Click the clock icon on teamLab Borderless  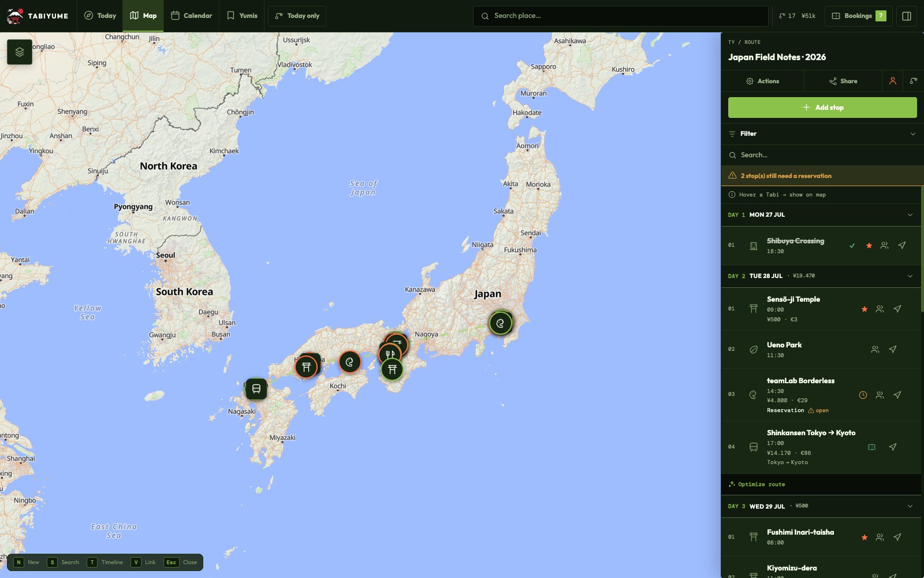[863, 395]
